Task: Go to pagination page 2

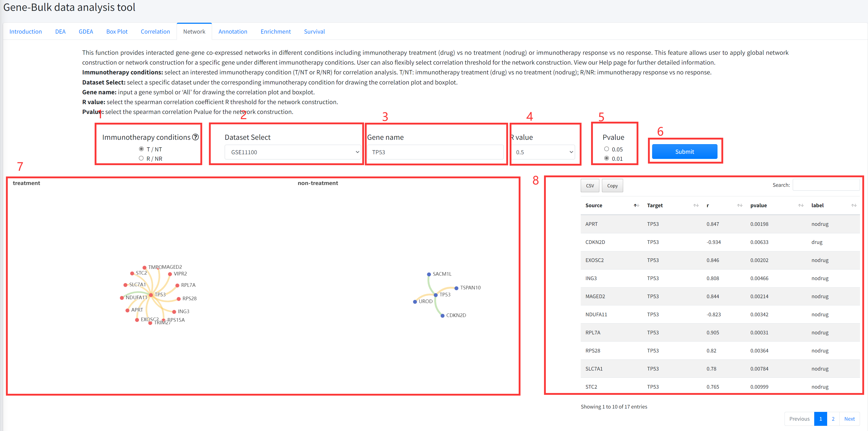Action: coord(833,419)
